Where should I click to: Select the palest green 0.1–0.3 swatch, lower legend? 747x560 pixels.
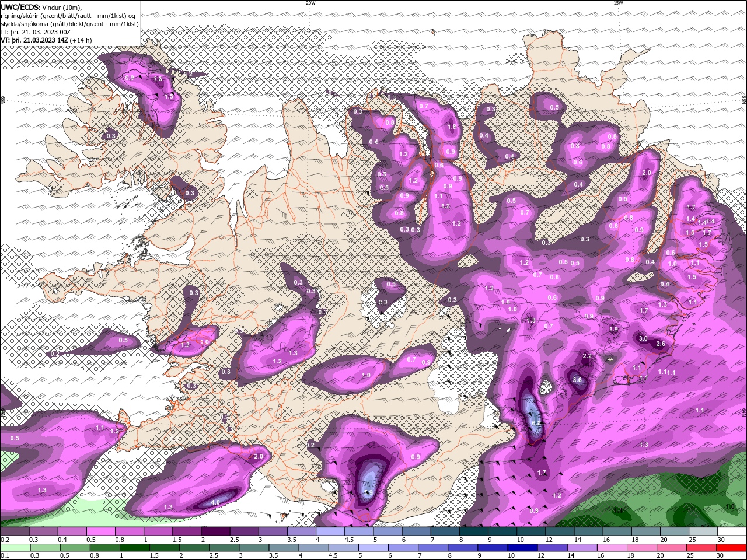15,547
